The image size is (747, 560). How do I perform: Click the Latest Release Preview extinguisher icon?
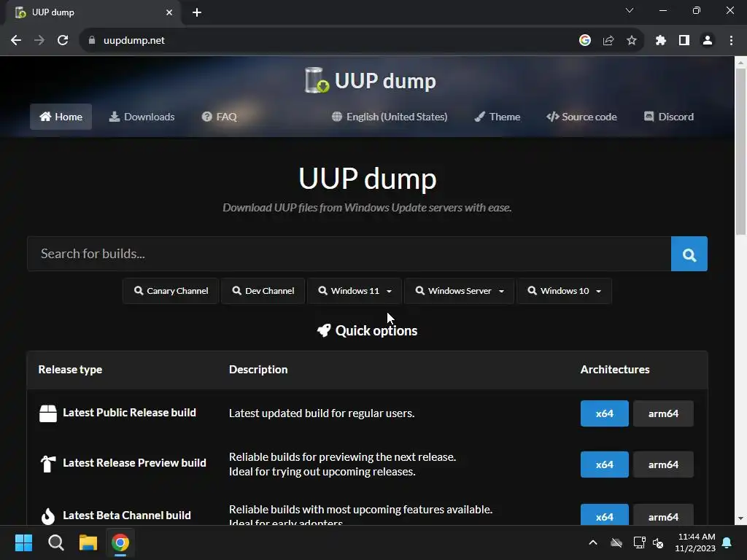pos(47,464)
